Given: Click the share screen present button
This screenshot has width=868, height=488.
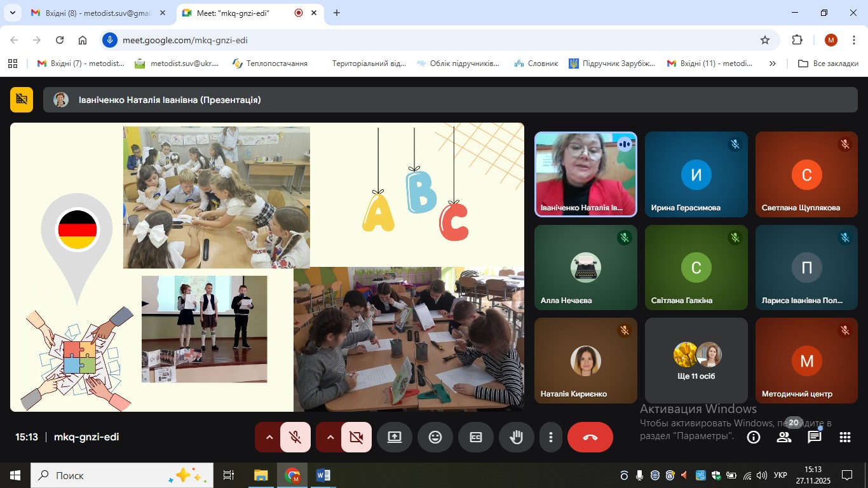Looking at the screenshot, I should point(394,437).
